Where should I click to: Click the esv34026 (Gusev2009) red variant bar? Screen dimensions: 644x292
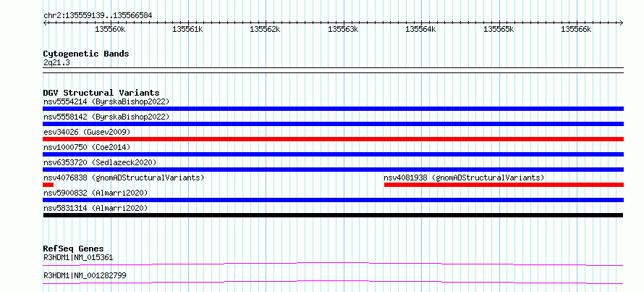pyautogui.click(x=333, y=139)
